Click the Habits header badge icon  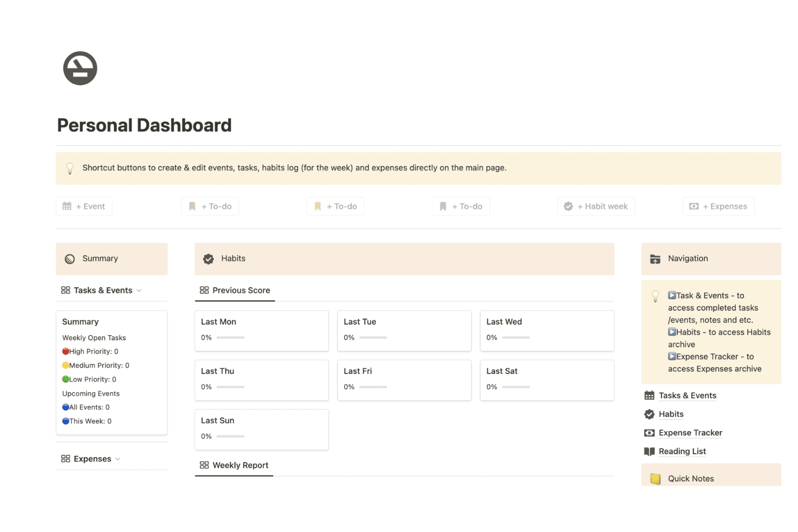pos(208,259)
